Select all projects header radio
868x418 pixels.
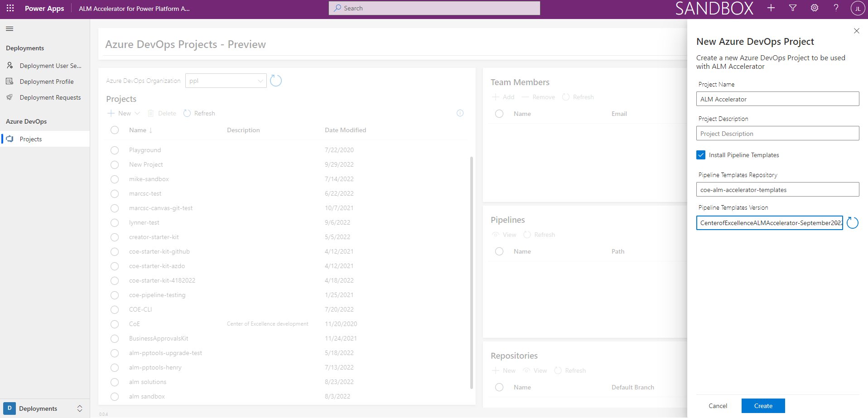115,130
